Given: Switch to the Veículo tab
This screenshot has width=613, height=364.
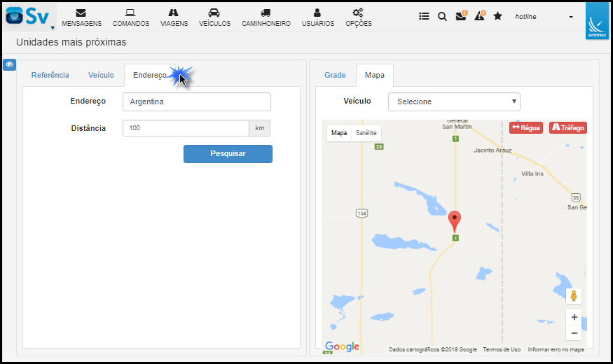Looking at the screenshot, I should (x=101, y=75).
